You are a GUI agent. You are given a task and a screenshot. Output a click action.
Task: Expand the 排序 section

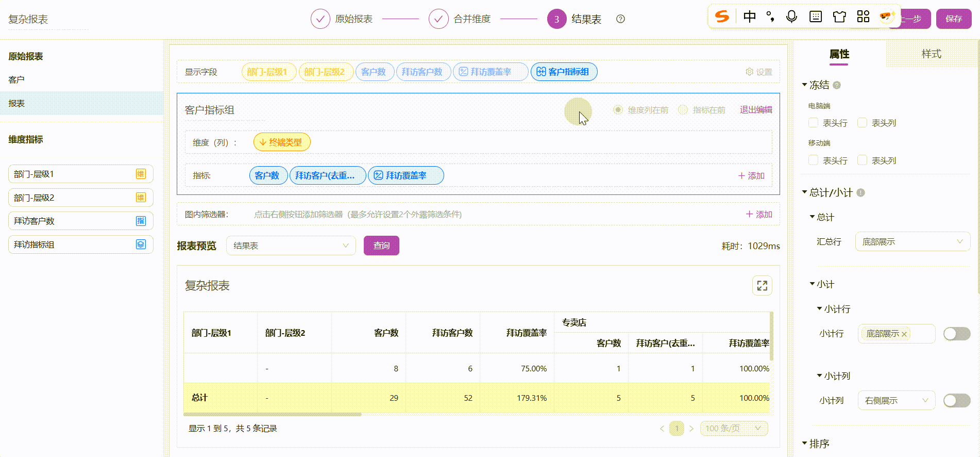(x=804, y=443)
